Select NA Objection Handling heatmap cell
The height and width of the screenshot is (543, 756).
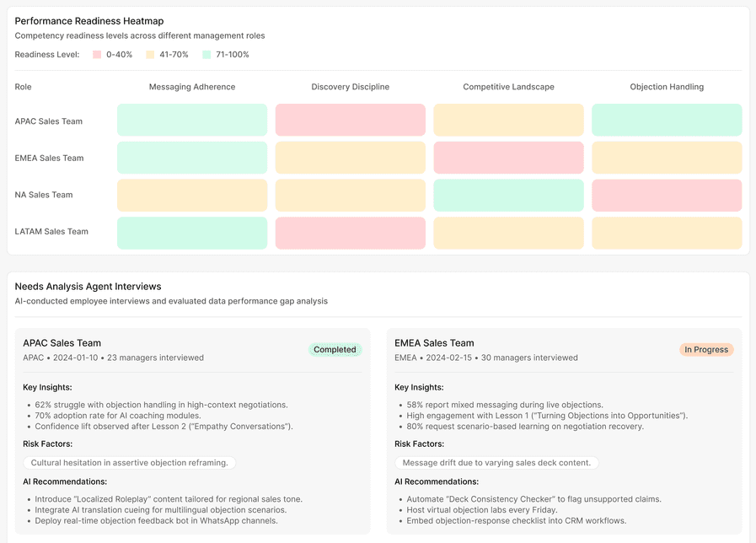click(667, 195)
